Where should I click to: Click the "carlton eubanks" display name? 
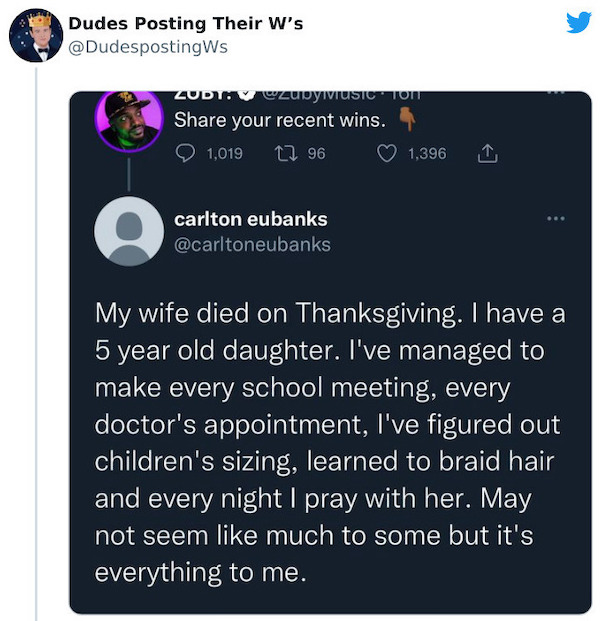tap(251, 218)
